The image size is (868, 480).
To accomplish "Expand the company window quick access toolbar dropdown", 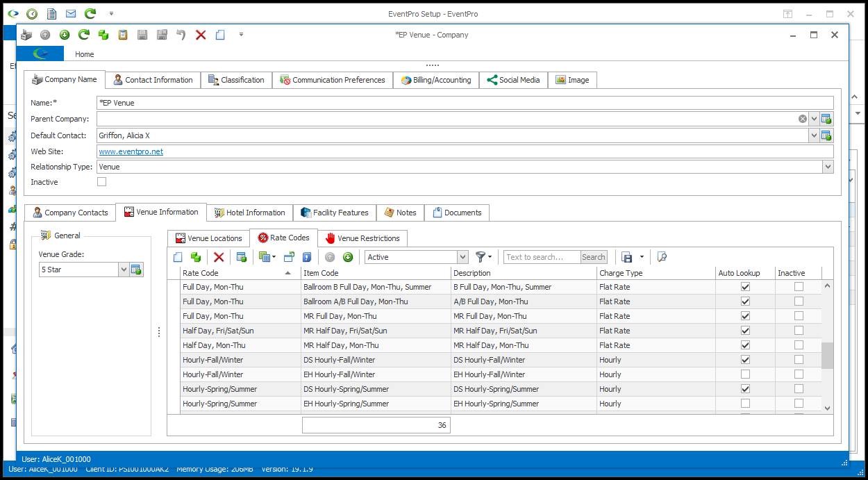I will (x=241, y=35).
